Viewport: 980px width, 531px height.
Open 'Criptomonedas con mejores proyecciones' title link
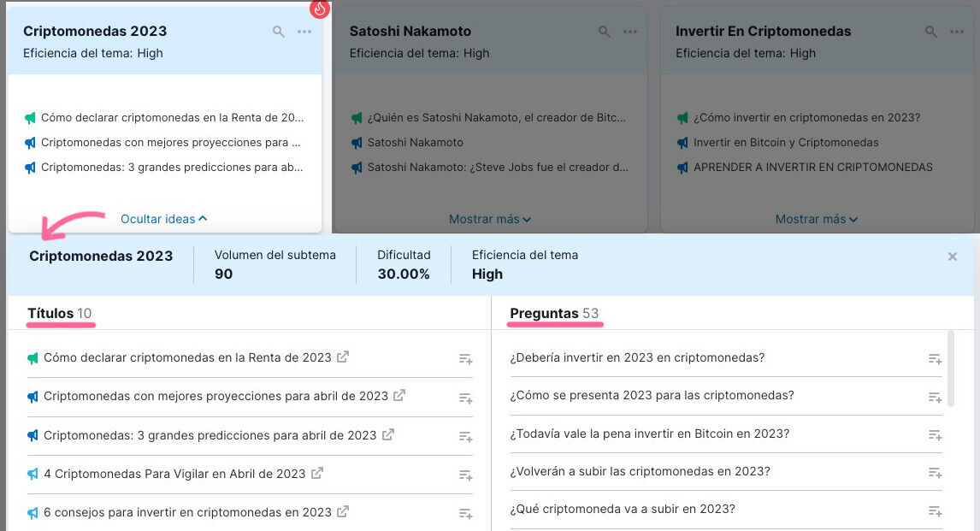point(215,397)
